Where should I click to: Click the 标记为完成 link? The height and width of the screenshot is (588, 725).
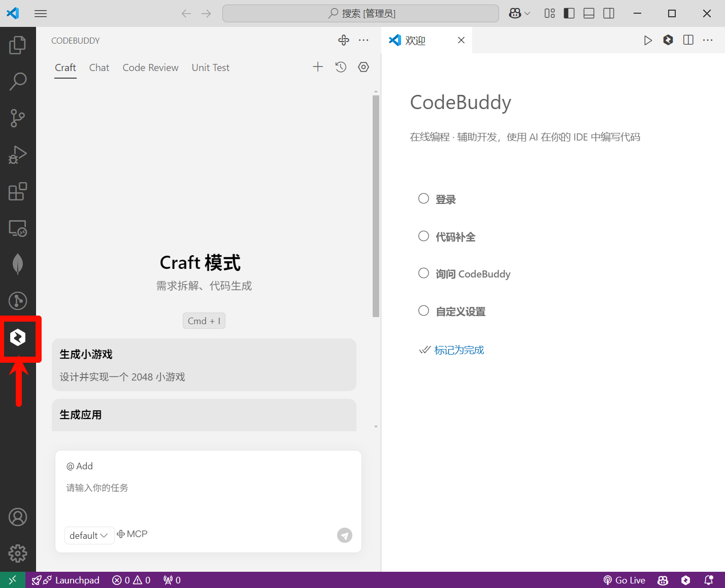tap(459, 350)
